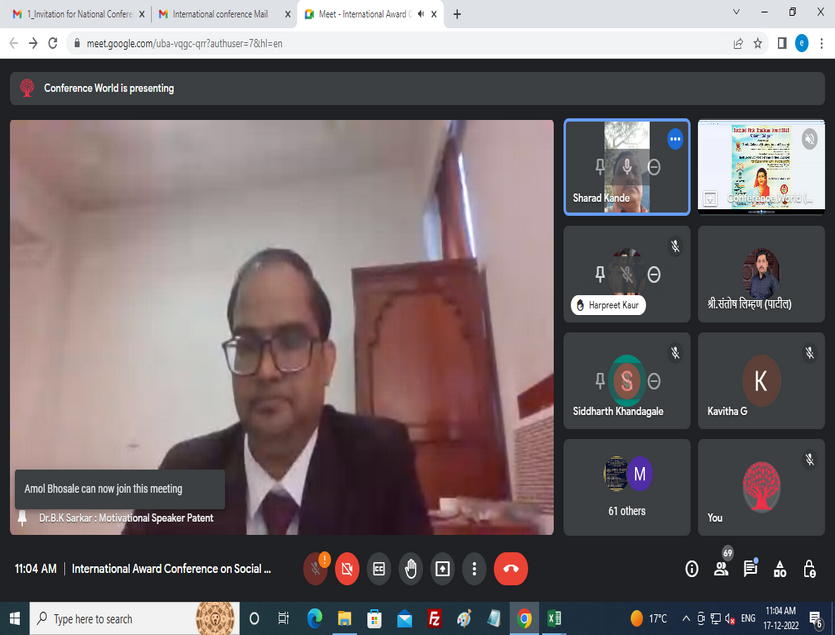Click the muted speaker volume tray icon
835x635 pixels.
point(731,618)
